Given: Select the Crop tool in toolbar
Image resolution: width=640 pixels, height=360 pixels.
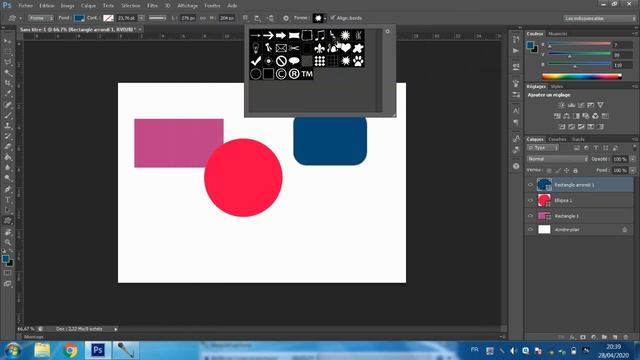Looking at the screenshot, I should click(8, 83).
